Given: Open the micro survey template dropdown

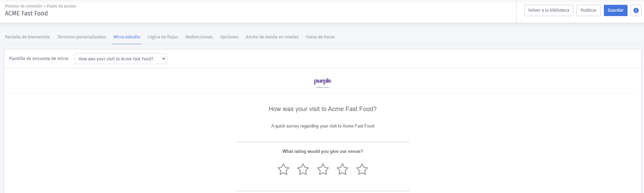Looking at the screenshot, I should pos(121,59).
